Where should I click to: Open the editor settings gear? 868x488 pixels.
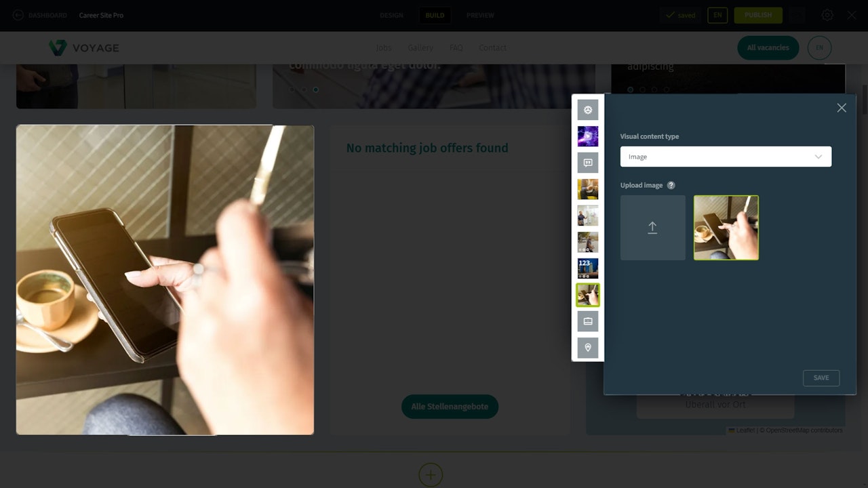tap(827, 15)
